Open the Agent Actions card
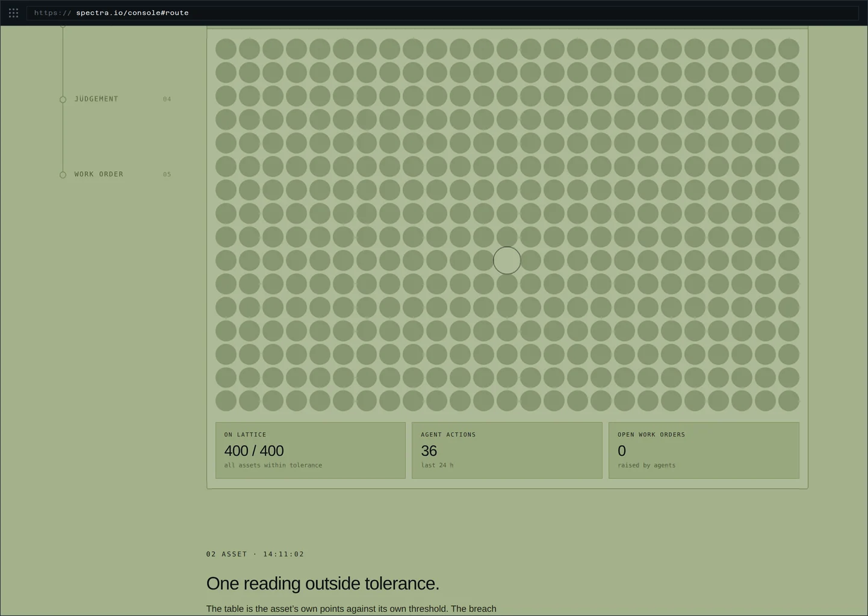This screenshot has width=868, height=616. pyautogui.click(x=507, y=450)
